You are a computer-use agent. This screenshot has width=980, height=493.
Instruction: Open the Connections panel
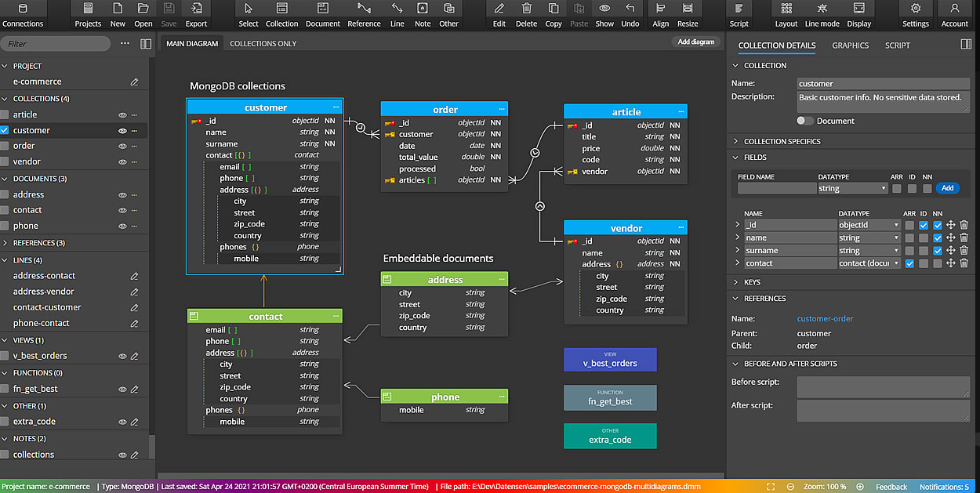pyautogui.click(x=23, y=15)
